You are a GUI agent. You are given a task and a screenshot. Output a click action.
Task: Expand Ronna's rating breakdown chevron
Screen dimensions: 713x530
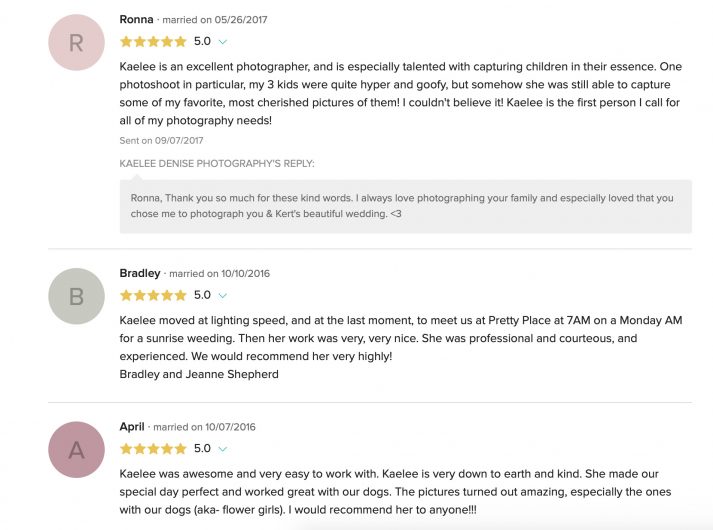(223, 42)
